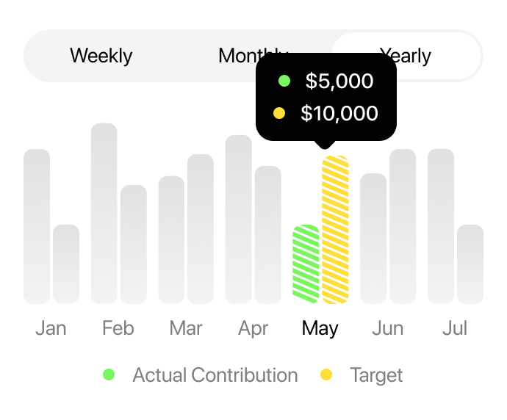Choose the Mar axis label
507x420 pixels.
point(186,328)
